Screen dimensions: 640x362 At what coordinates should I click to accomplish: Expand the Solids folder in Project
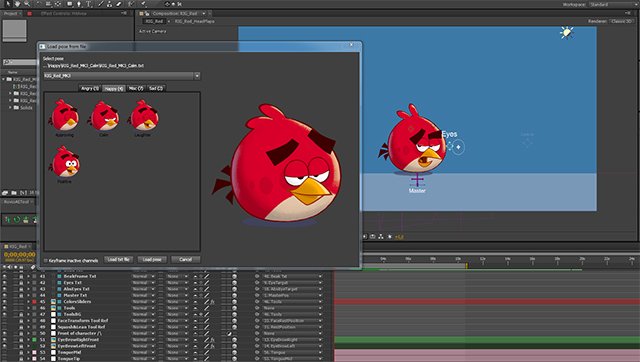tap(11, 108)
